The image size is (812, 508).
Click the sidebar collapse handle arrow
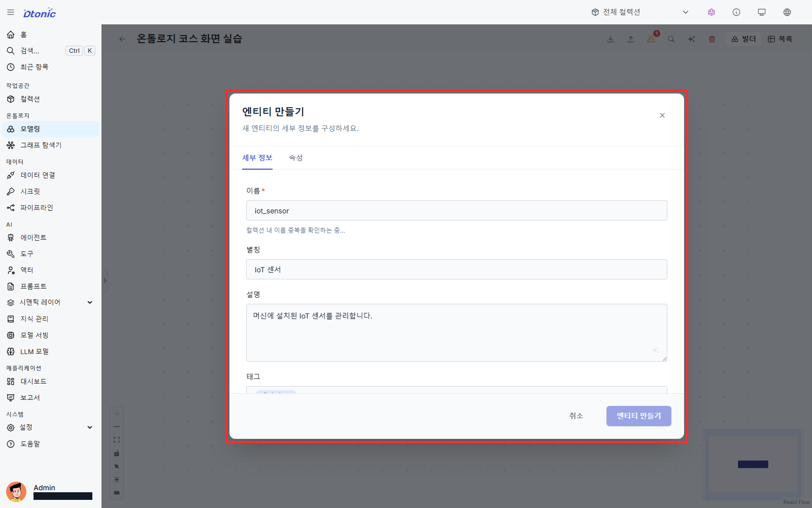point(105,280)
